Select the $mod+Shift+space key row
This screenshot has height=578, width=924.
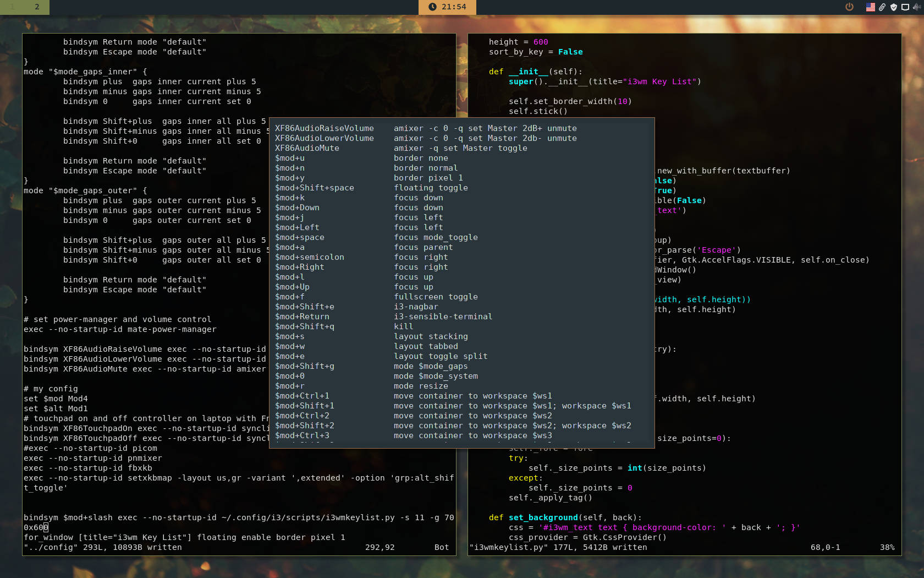click(315, 188)
